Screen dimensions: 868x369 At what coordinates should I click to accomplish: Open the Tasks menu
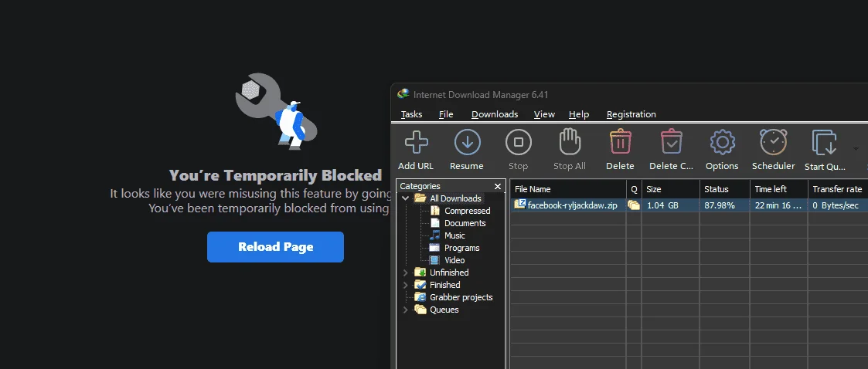(411, 114)
